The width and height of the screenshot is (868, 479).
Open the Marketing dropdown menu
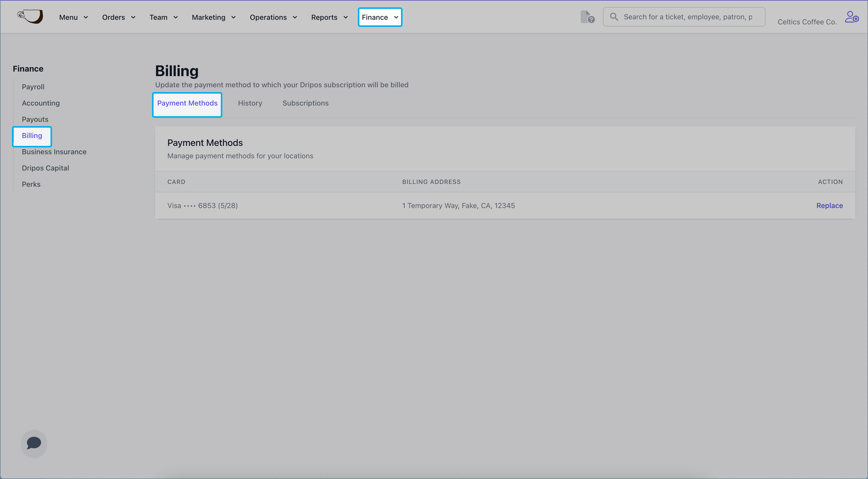(214, 17)
